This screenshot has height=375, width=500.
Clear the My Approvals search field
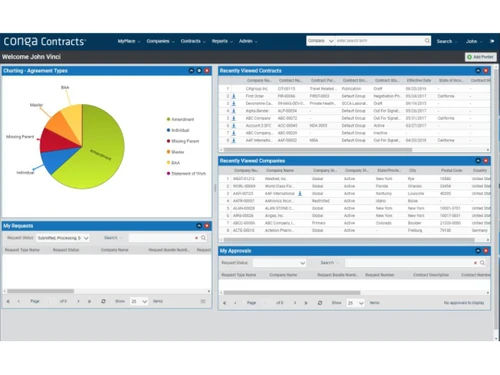(x=475, y=263)
